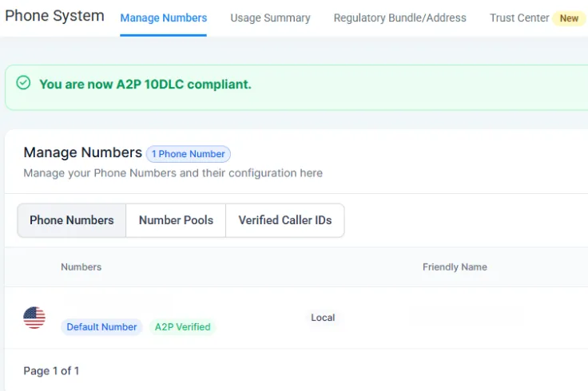
Task: Click the Default Number badge
Action: point(101,327)
